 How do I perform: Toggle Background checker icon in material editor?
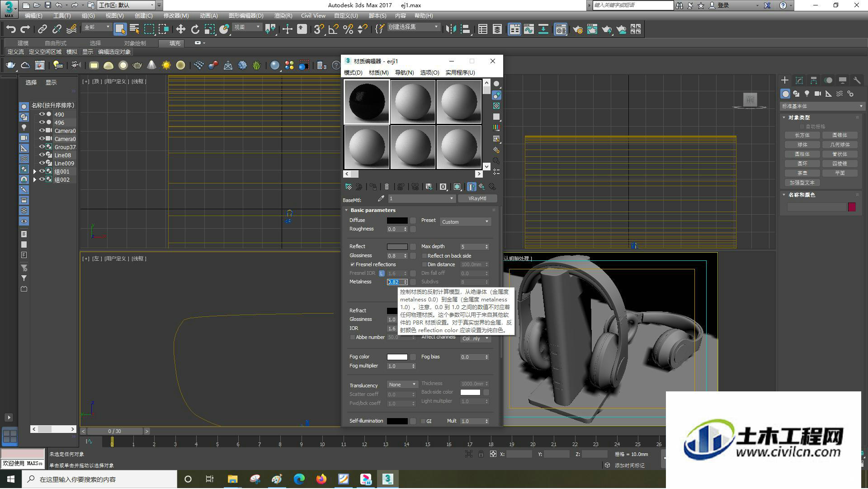coord(496,106)
